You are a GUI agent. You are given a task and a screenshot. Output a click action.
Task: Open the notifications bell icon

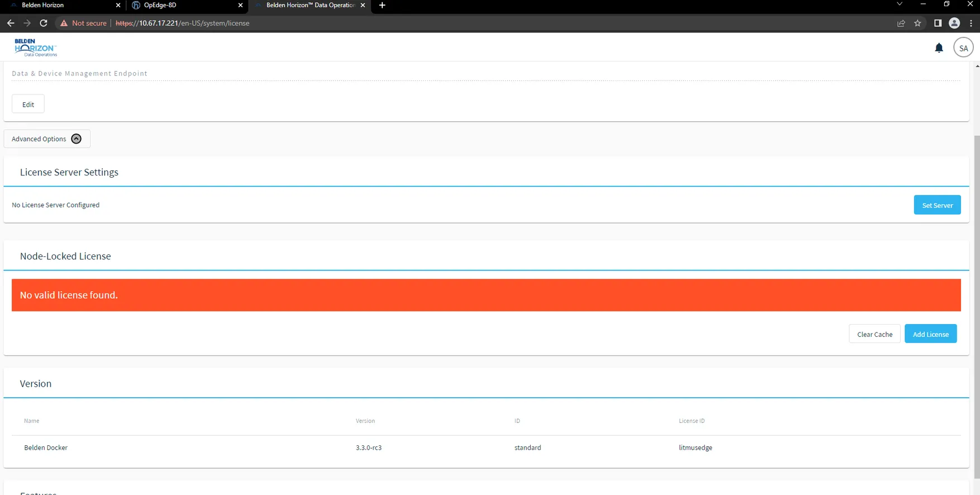(x=939, y=48)
